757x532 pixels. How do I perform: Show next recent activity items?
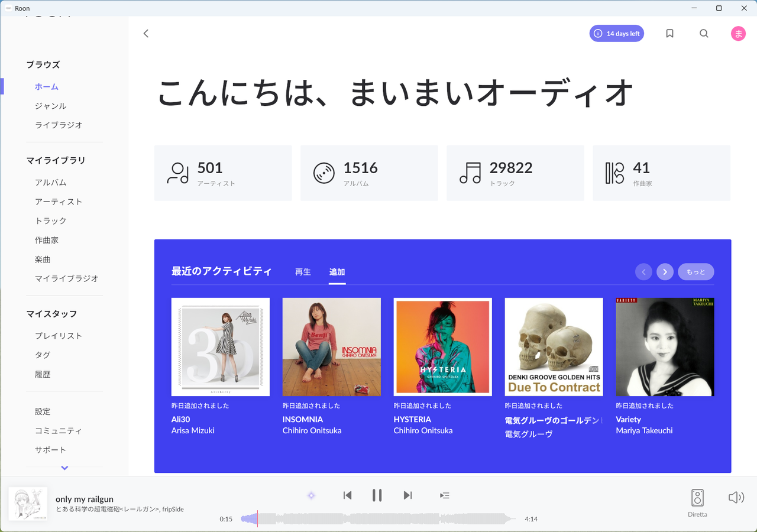click(665, 272)
